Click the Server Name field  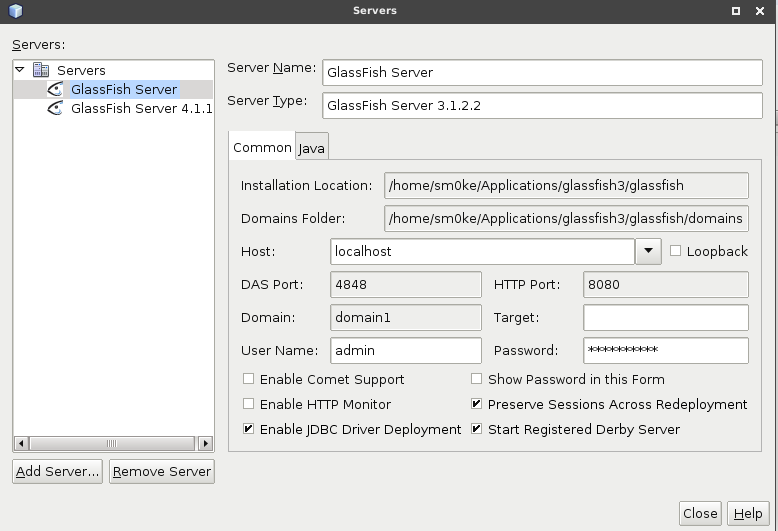click(x=542, y=72)
